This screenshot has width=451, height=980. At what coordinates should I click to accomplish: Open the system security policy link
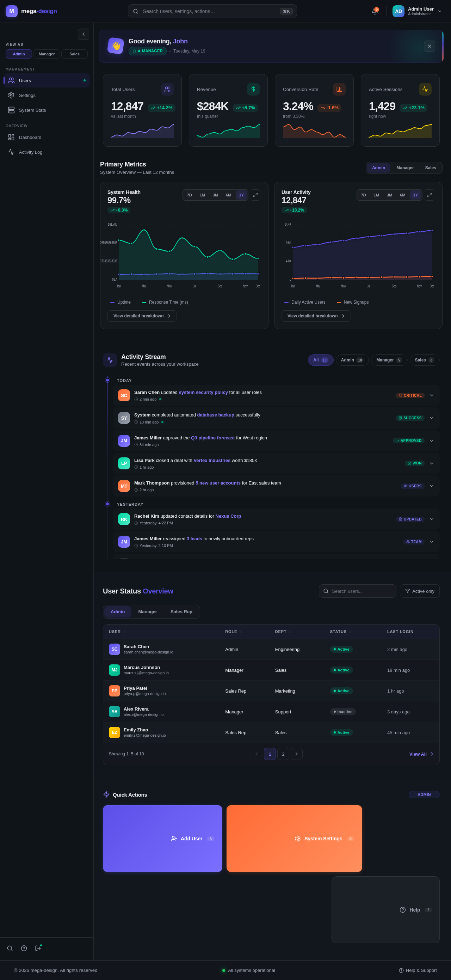tap(203, 392)
